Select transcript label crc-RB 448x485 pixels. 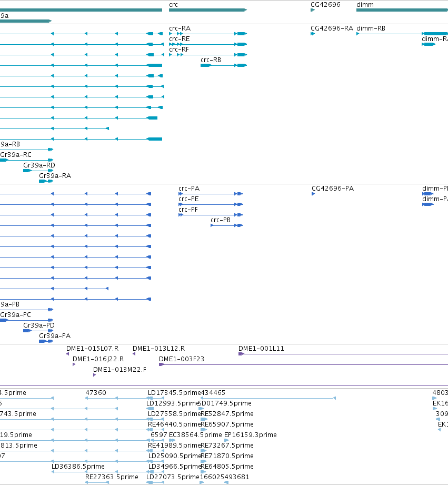(211, 60)
